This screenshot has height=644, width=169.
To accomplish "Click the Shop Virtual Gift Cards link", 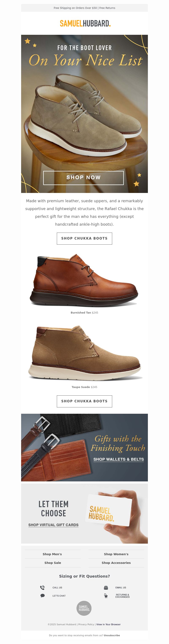I will tap(53, 525).
